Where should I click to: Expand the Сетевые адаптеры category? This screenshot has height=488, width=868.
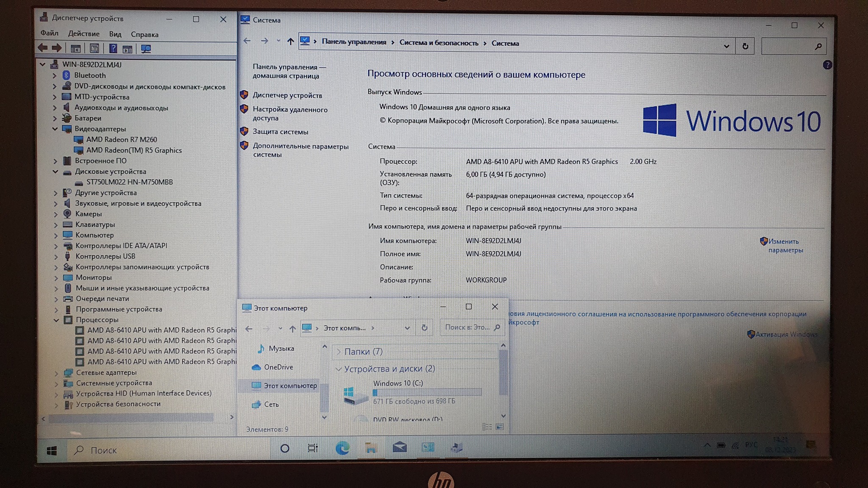click(56, 373)
